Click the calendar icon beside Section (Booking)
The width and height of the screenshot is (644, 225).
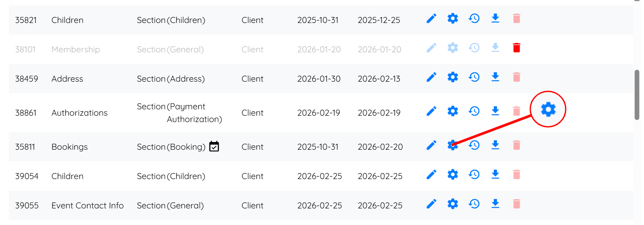tap(214, 146)
